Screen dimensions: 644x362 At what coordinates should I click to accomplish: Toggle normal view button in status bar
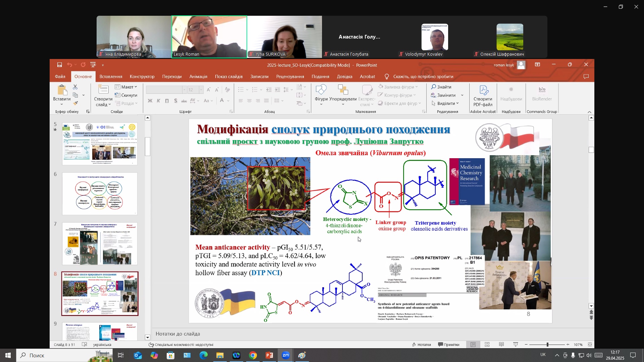473,345
